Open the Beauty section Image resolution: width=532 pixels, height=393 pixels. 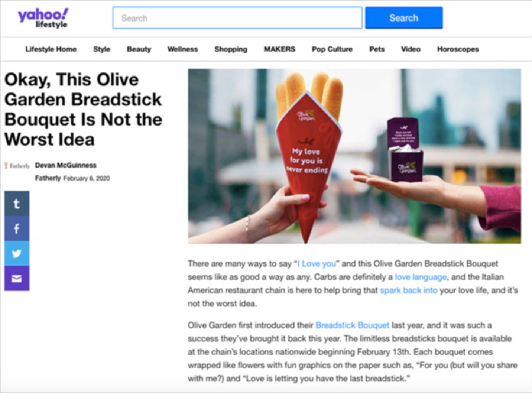[139, 49]
